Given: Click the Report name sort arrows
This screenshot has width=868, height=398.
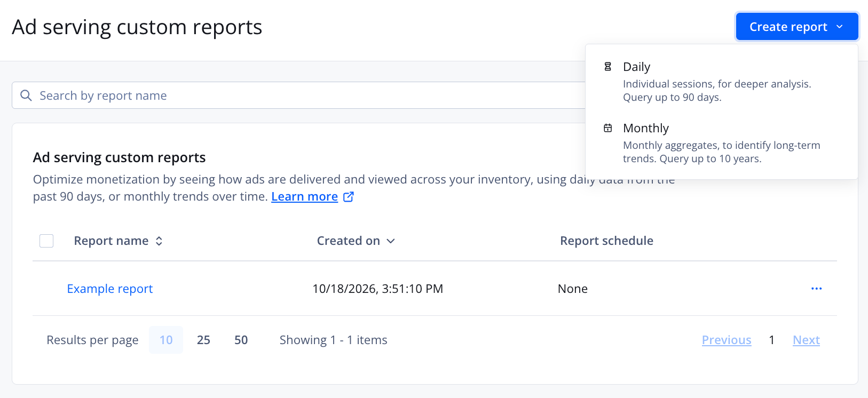Looking at the screenshot, I should pyautogui.click(x=159, y=241).
